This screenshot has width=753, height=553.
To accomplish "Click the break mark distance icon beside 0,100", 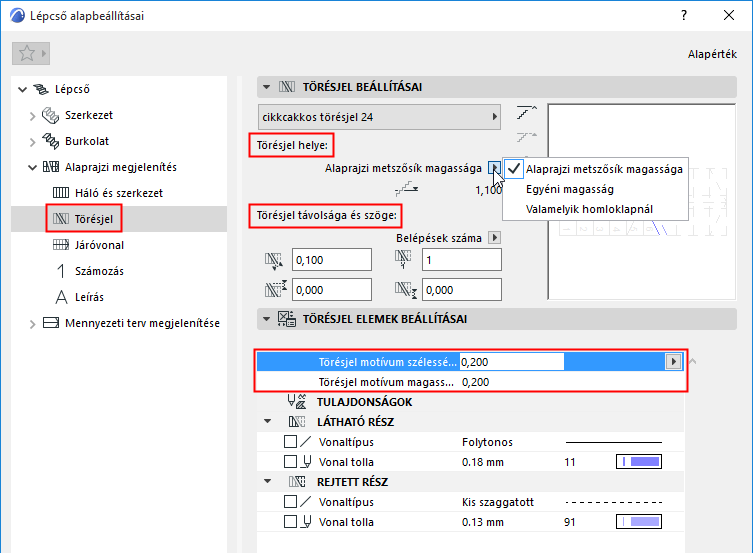I will pos(274,260).
